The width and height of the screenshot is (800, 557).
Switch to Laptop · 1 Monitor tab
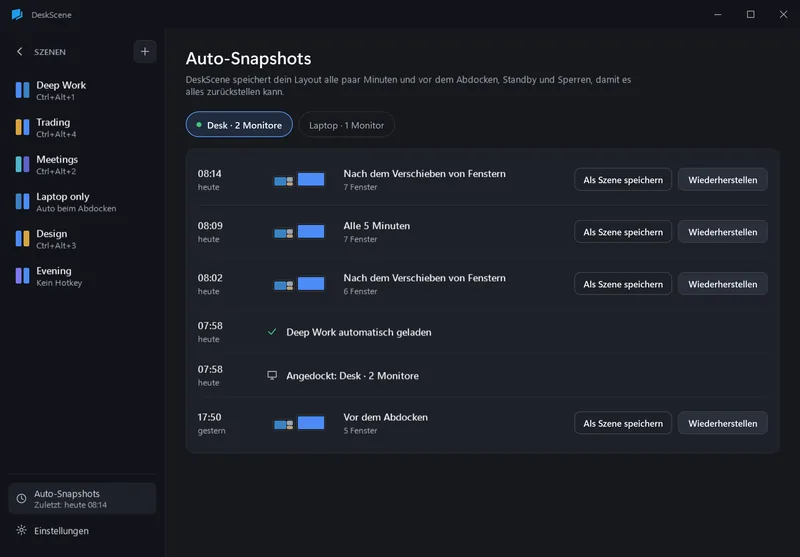coord(346,125)
